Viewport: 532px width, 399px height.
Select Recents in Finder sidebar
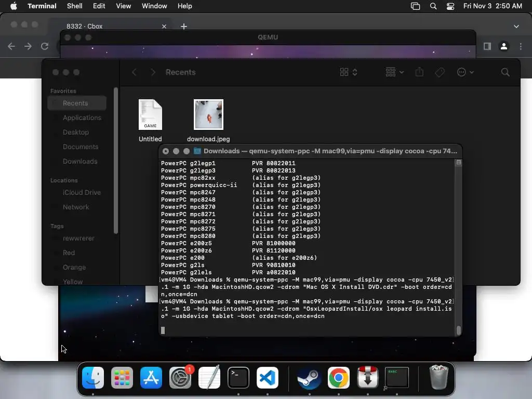tap(77, 103)
